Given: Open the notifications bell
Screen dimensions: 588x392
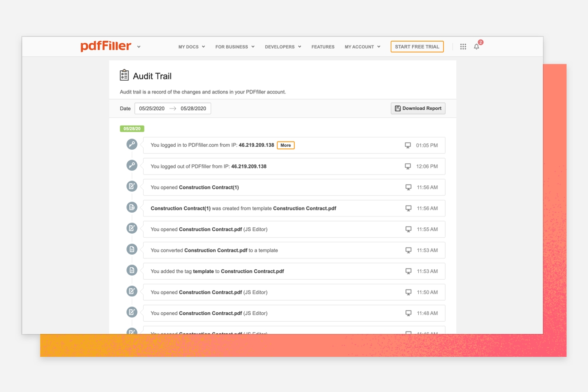Looking at the screenshot, I should coord(477,47).
